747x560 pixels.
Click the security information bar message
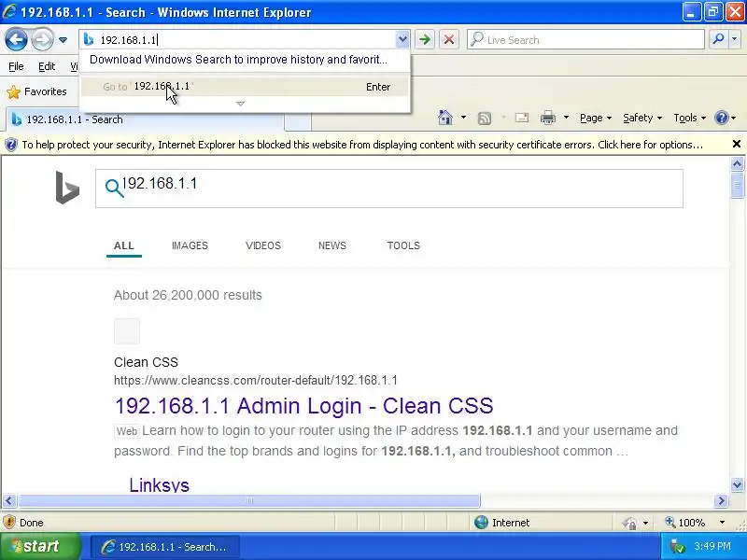[x=362, y=145]
